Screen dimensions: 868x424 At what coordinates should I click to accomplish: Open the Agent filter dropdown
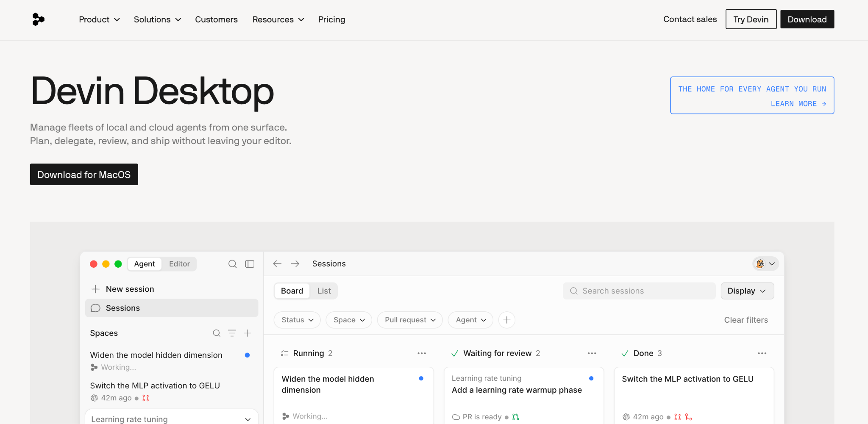point(470,320)
